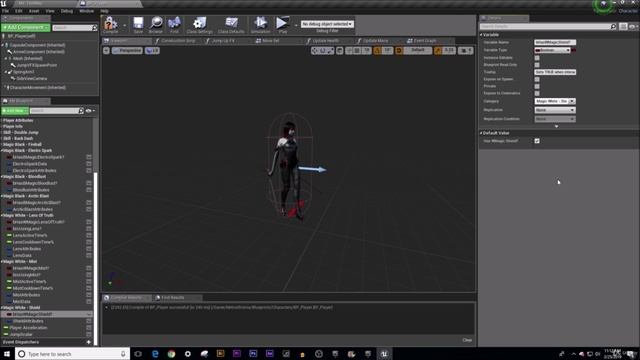Click the Play arrow icon
This screenshot has width=640, height=360.
point(282,22)
